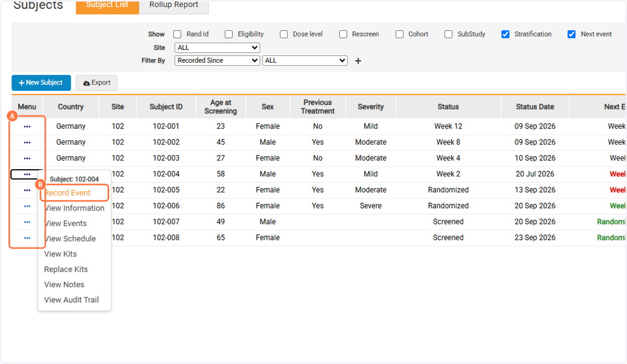Click subject ID 102-007 cell
The height and width of the screenshot is (364, 627).
(x=166, y=222)
